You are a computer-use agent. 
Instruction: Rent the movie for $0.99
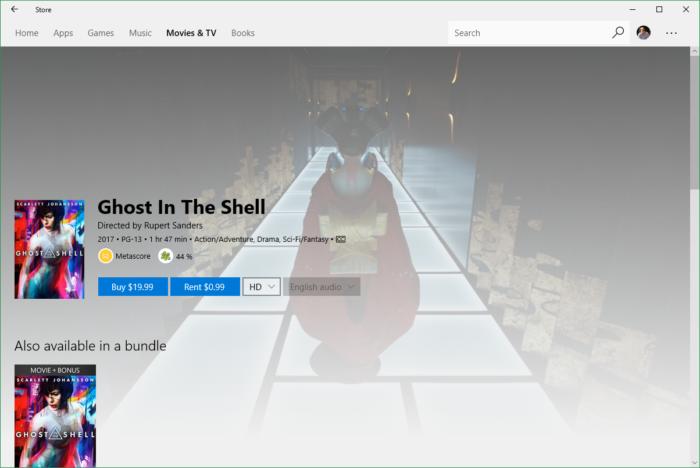[x=204, y=287]
